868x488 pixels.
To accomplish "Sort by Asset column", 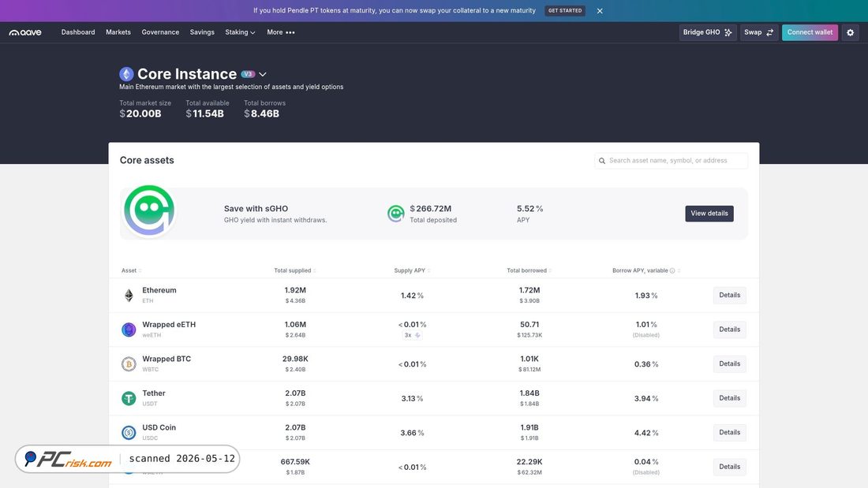I will point(131,270).
